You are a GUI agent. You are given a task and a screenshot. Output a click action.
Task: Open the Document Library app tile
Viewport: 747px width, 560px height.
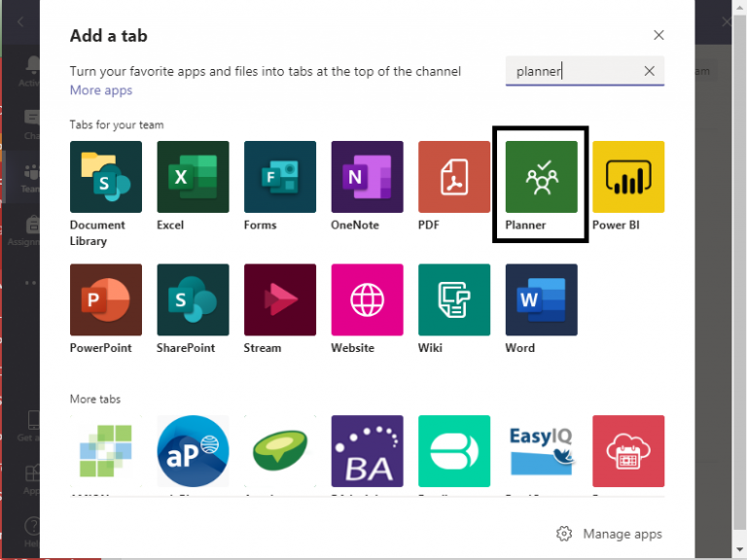coord(106,177)
